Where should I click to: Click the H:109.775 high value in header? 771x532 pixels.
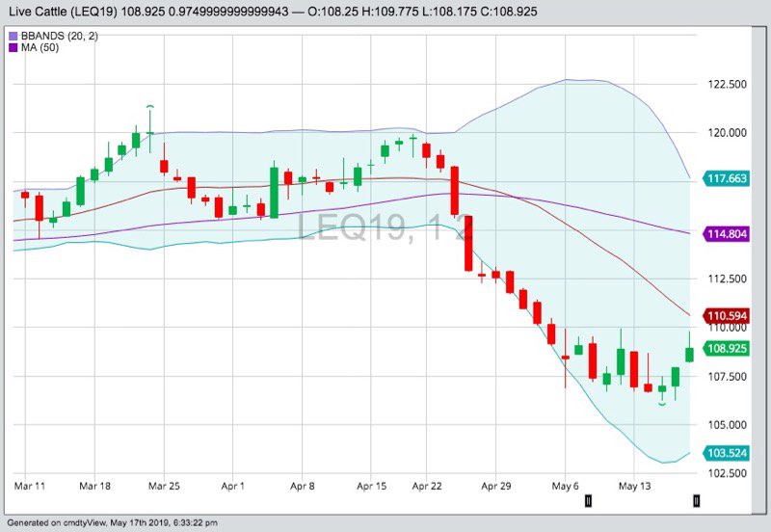(x=390, y=12)
